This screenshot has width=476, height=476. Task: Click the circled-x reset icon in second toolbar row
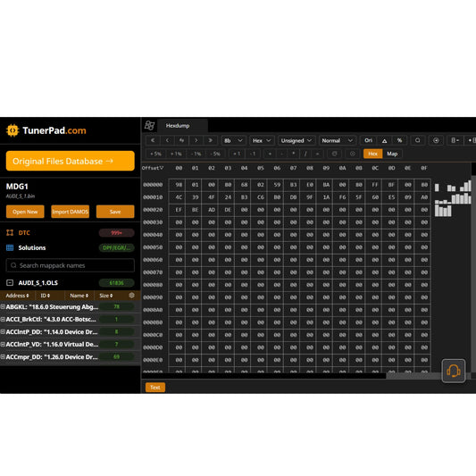click(353, 154)
